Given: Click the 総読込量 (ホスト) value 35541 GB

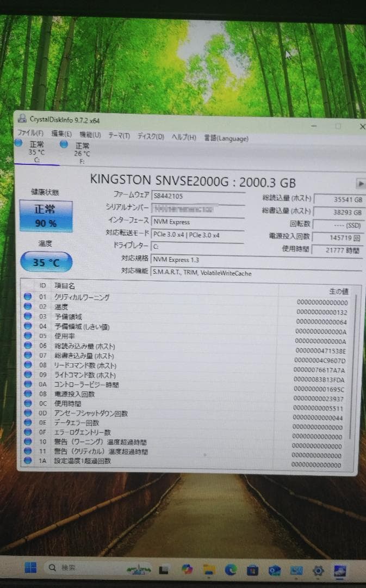Looking at the screenshot, I should click(339, 199).
